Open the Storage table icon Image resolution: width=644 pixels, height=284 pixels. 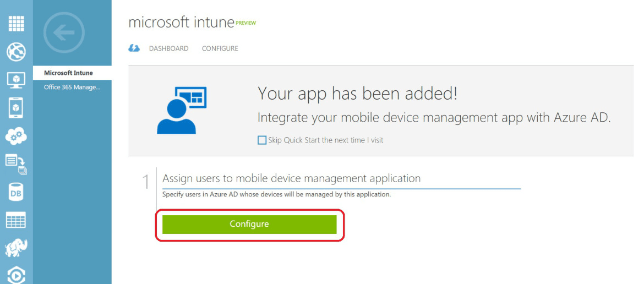[x=17, y=220]
